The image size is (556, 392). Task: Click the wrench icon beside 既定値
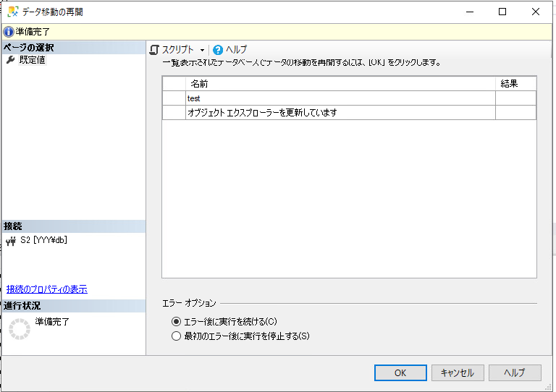click(11, 60)
